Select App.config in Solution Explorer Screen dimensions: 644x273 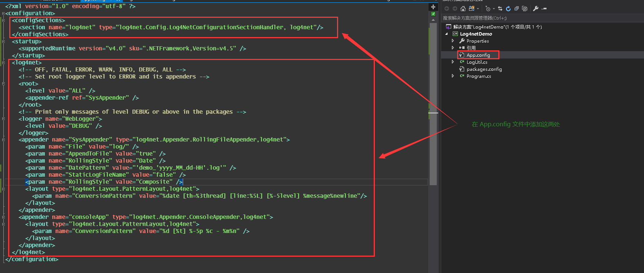[478, 55]
